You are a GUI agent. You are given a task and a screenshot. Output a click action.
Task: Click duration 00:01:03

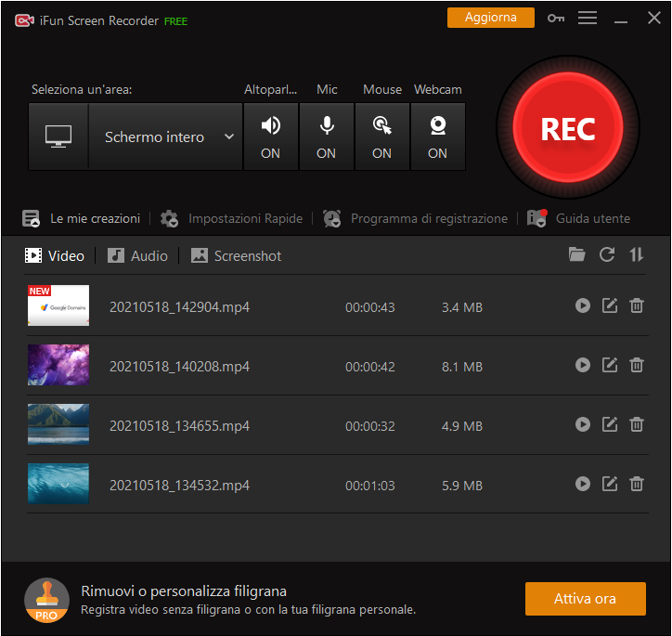point(369,486)
